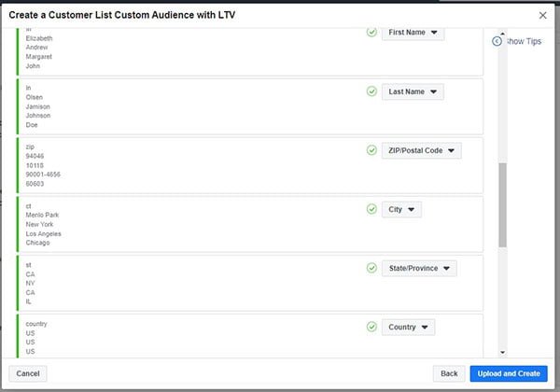Click the 'country' column header text
The height and width of the screenshot is (392, 560).
[36, 324]
